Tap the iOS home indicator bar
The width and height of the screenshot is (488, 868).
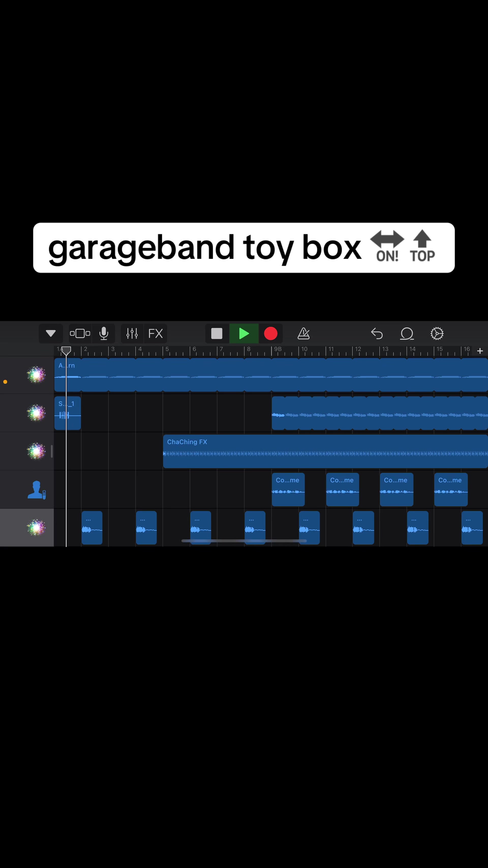(244, 541)
